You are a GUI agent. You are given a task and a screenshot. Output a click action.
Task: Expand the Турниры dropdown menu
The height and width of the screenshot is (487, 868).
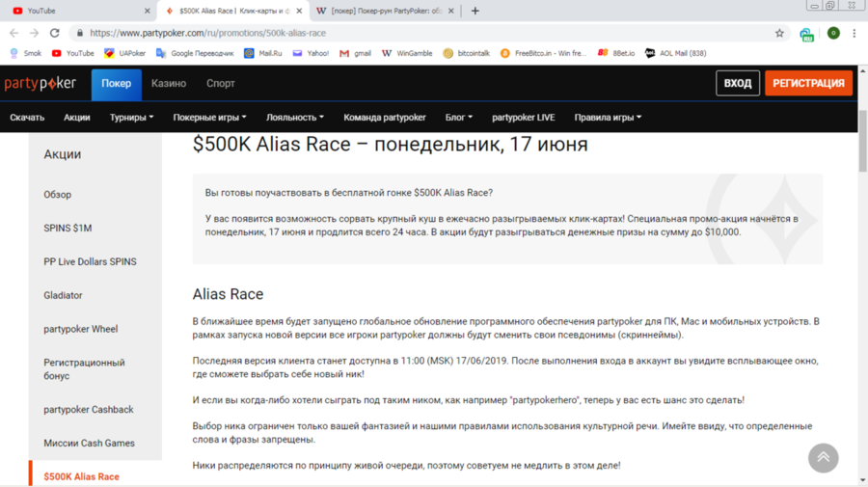131,118
